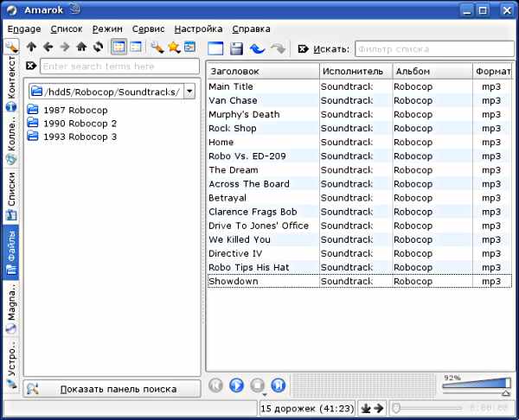This screenshot has height=420, width=519.
Task: Switch to the Устро.. devices sidebar tab
Action: tap(11, 363)
